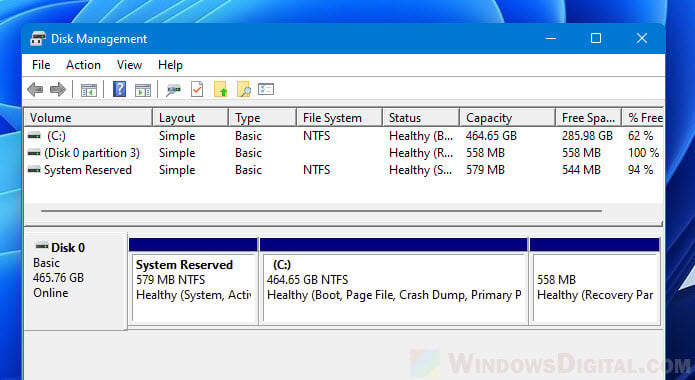Viewport: 695px width, 380px height.
Task: Click drive icon beside (C:) volume row
Action: [x=34, y=136]
